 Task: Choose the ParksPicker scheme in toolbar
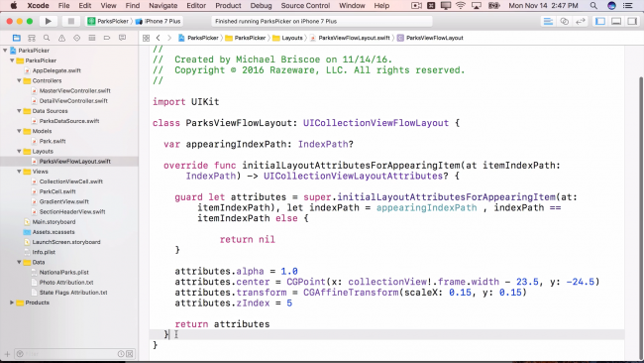[x=108, y=21]
